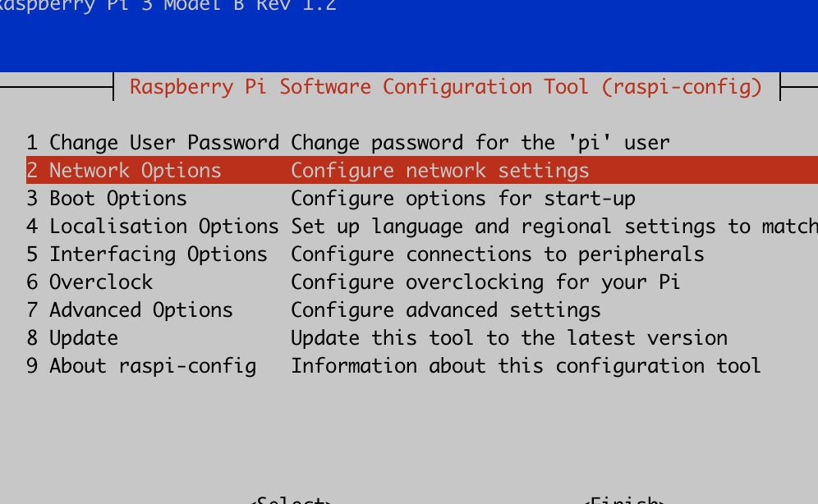
Task: Open About raspi-config entry
Action: point(141,366)
